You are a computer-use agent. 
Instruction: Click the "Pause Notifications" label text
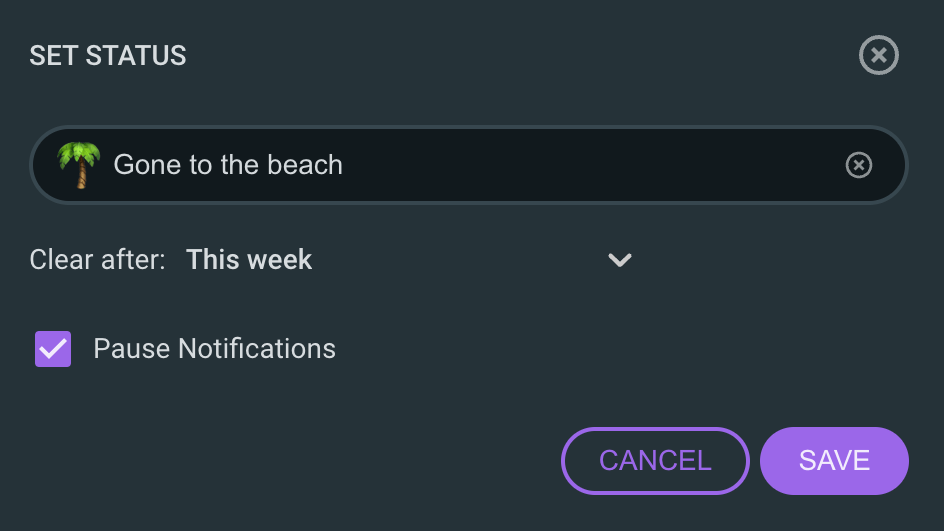point(214,349)
